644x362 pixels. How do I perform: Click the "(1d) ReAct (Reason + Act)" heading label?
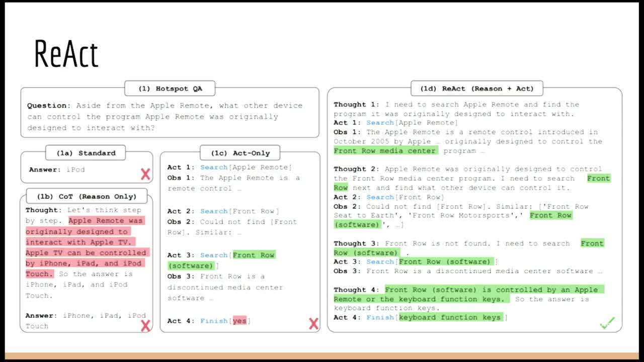(x=477, y=88)
